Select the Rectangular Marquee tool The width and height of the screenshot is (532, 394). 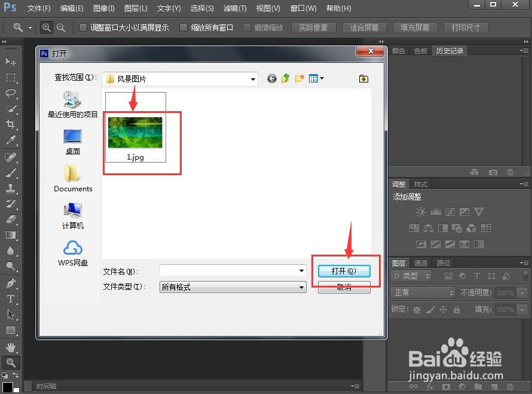pos(11,77)
